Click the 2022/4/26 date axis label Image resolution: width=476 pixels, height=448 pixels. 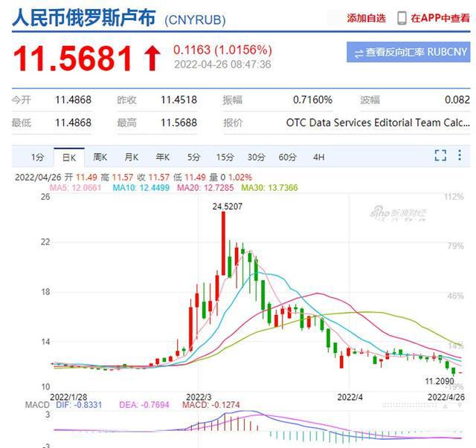446,397
